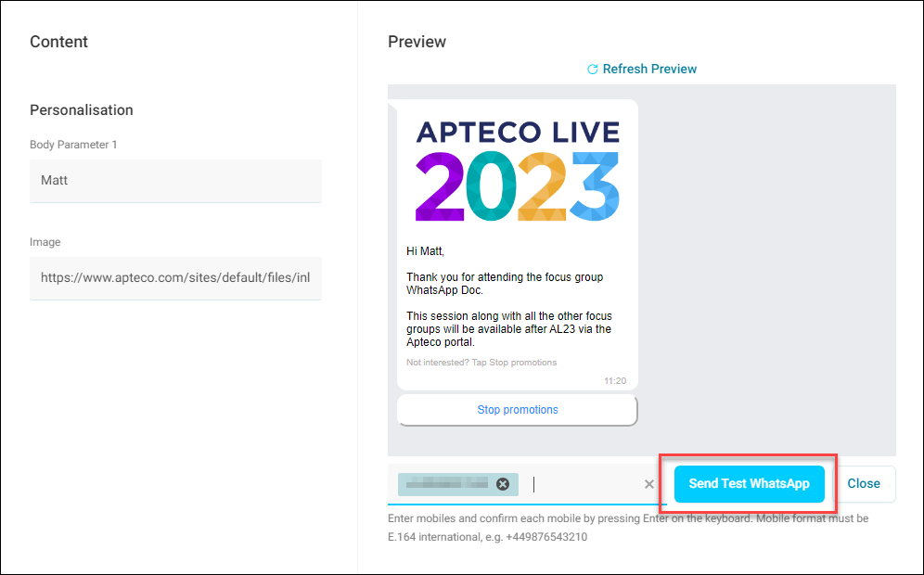Remove the blurred mobile number chip

coord(503,484)
